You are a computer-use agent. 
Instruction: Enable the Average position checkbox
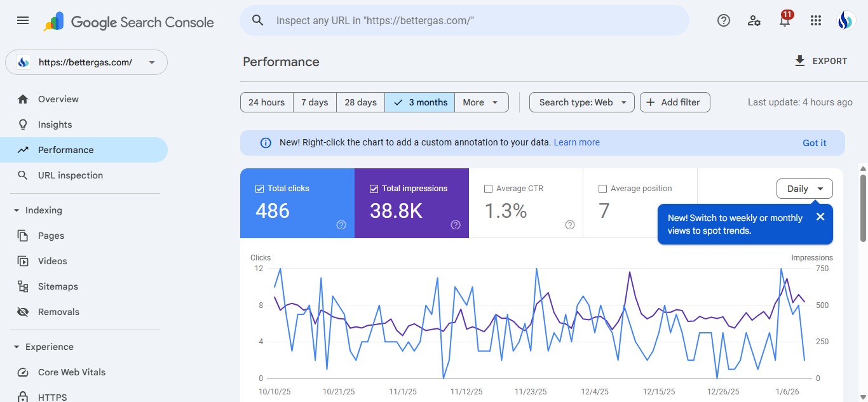602,189
